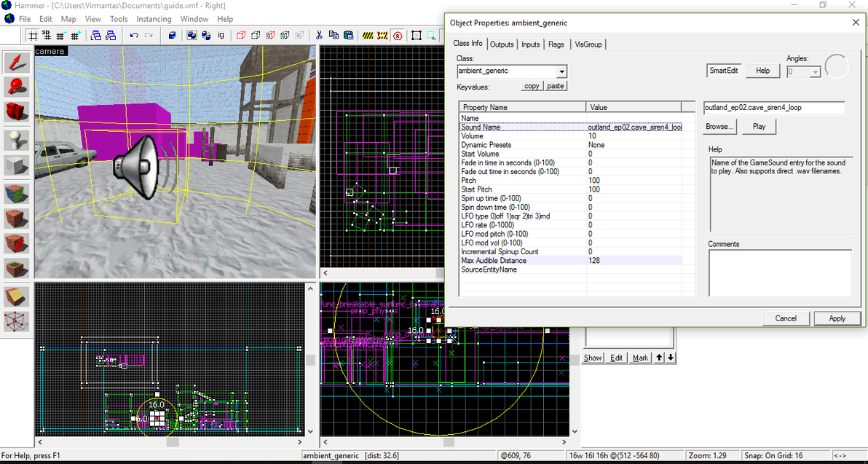Select the Selection tool red arrow
Screen dimensions: 868x464
pos(17,63)
